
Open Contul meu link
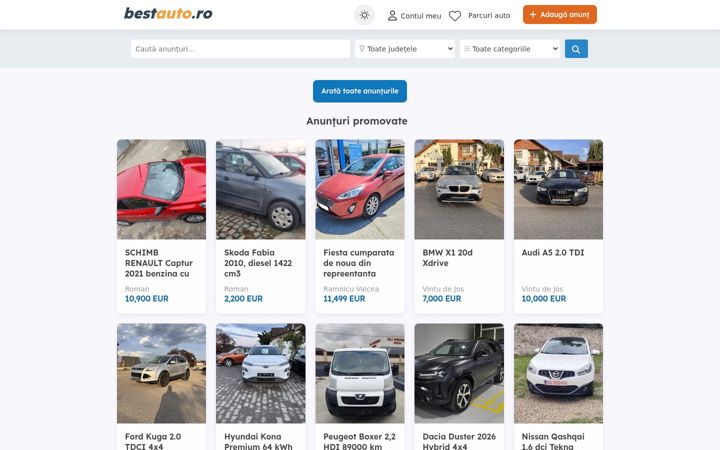click(x=421, y=16)
